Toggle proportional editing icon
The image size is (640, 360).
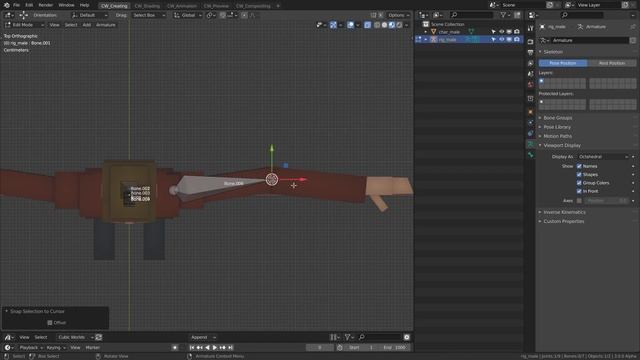244,15
